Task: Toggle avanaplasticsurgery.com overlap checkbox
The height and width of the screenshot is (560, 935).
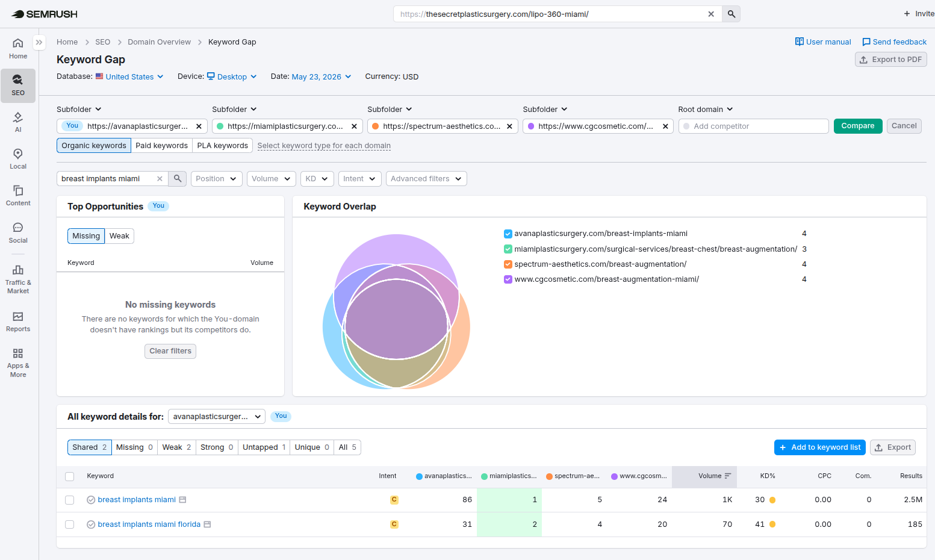Action: pyautogui.click(x=508, y=234)
